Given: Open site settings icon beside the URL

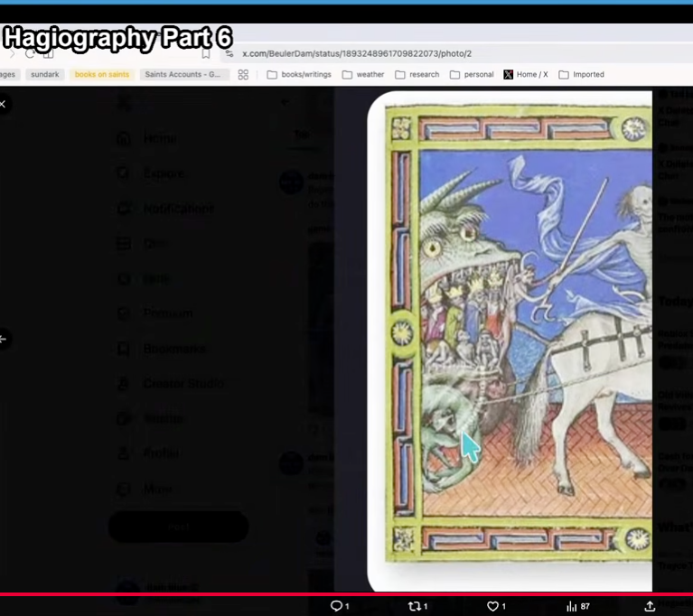Looking at the screenshot, I should pos(229,53).
